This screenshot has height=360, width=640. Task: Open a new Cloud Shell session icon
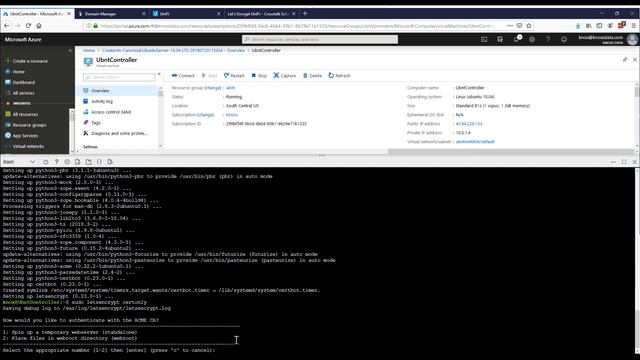point(88,162)
